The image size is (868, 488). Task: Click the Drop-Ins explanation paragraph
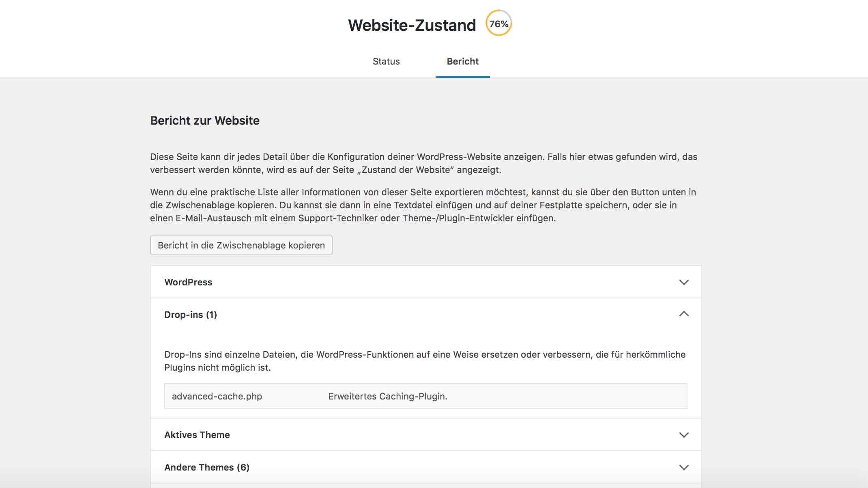424,361
